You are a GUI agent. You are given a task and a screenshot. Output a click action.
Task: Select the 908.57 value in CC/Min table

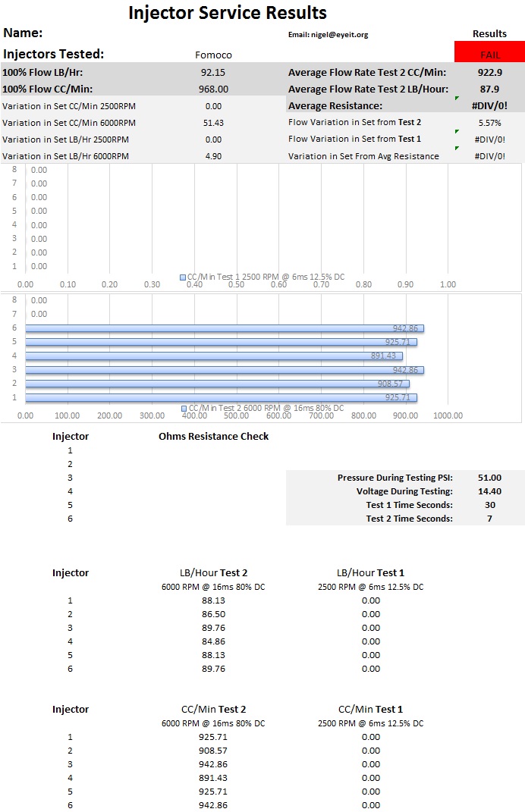[x=213, y=751]
